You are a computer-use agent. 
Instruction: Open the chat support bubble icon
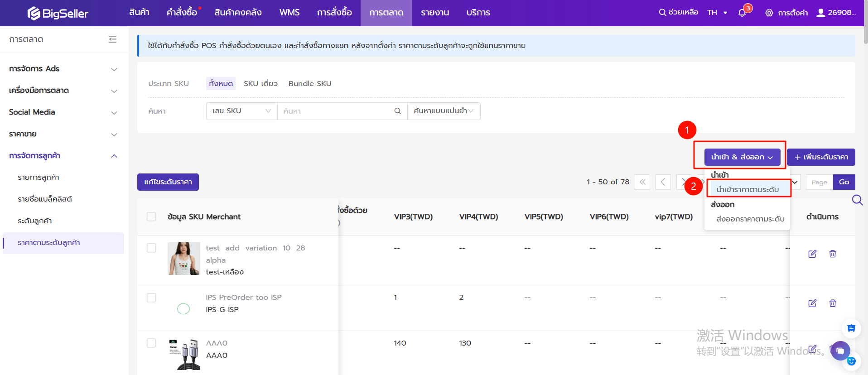pyautogui.click(x=840, y=351)
